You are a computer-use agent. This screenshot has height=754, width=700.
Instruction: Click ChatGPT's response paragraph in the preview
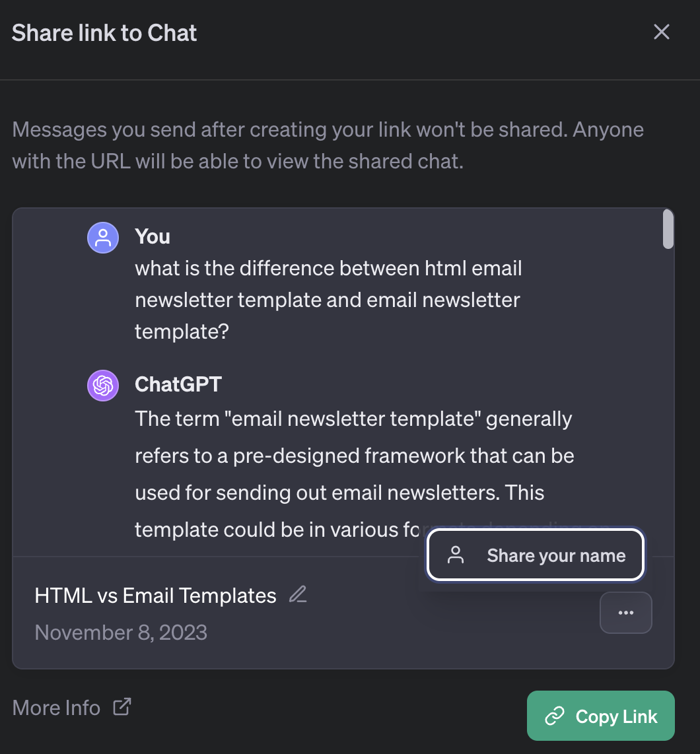pyautogui.click(x=354, y=456)
